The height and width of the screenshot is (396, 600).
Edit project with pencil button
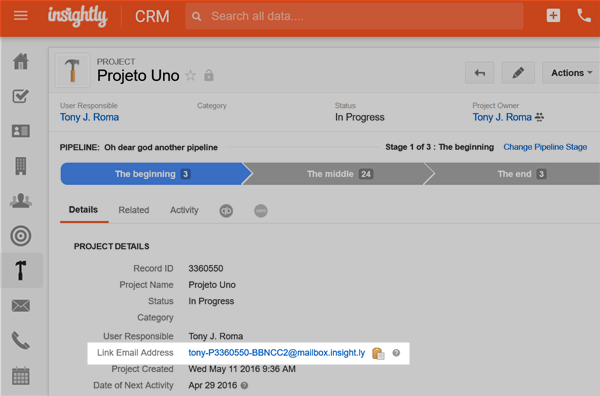(x=518, y=73)
